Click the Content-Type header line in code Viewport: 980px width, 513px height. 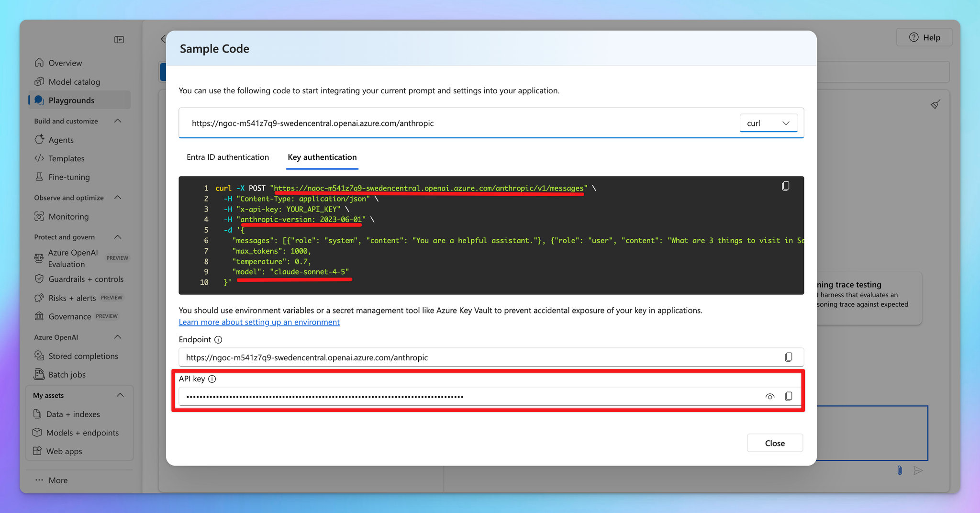[301, 199]
